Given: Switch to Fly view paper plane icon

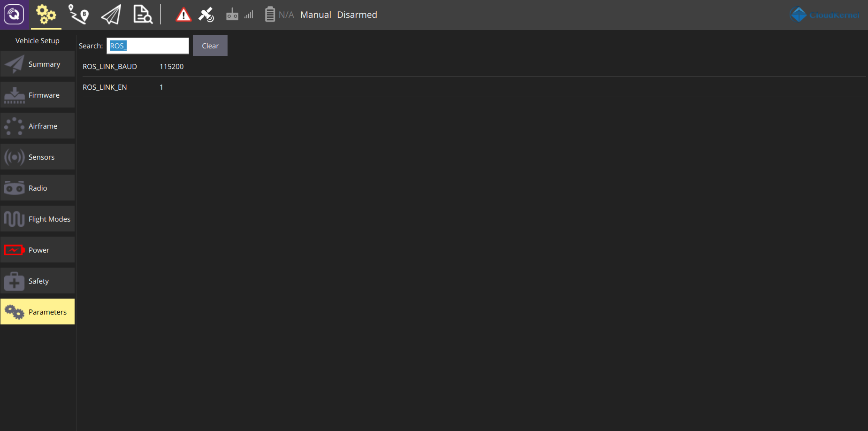Looking at the screenshot, I should [111, 15].
